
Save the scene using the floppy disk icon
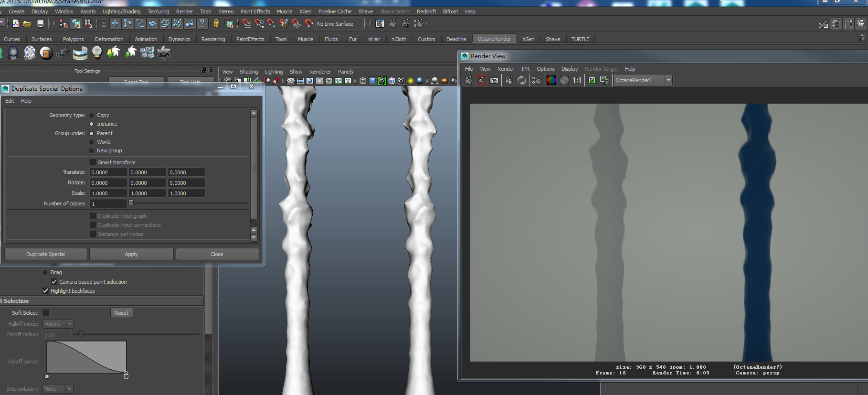[x=41, y=23]
